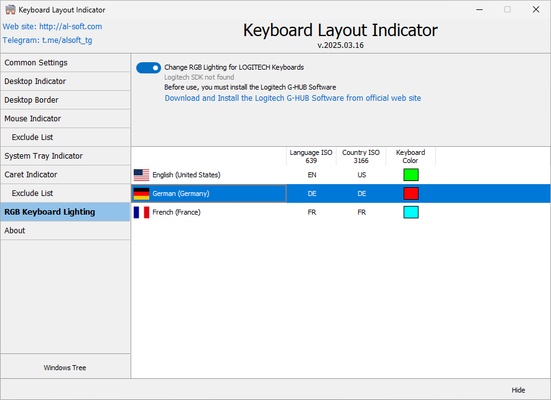Minimize the Keyboard Layout Indicator window
Image resolution: width=551 pixels, height=400 pixels.
(x=479, y=9)
